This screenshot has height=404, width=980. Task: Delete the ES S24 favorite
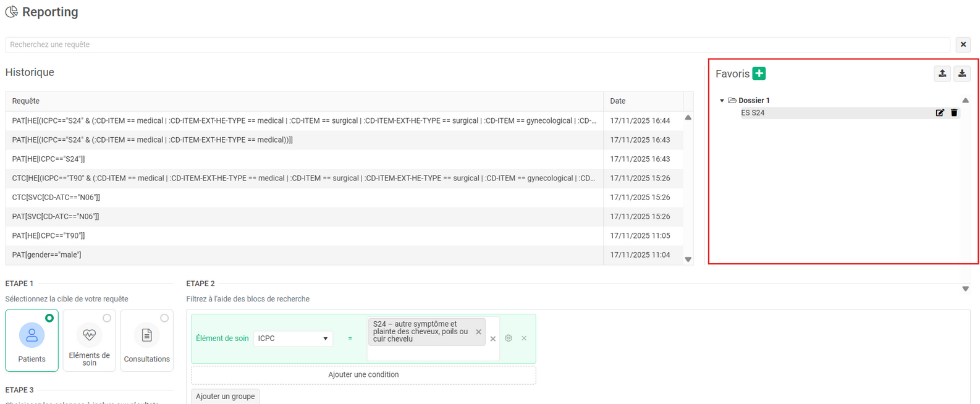[x=954, y=113]
